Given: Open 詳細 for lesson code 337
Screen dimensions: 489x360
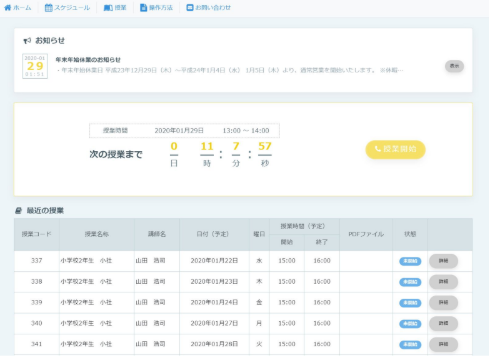Looking at the screenshot, I should [x=443, y=261].
